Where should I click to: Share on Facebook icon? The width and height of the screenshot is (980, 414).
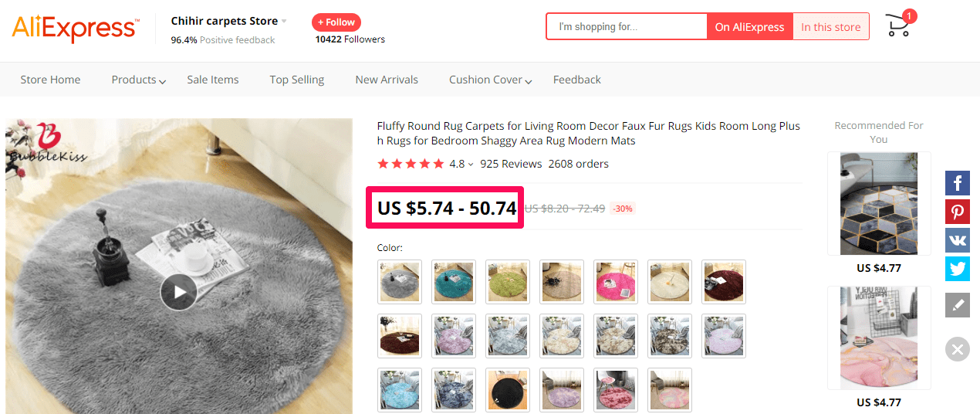click(958, 183)
